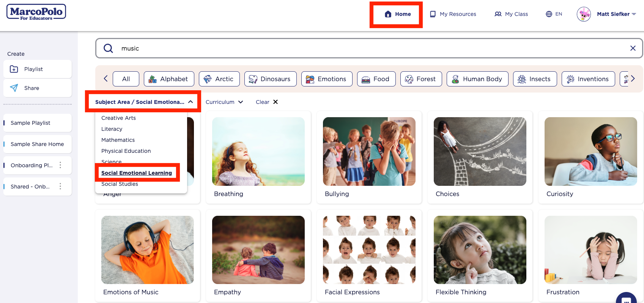Clear filters with Clear X

point(267,102)
